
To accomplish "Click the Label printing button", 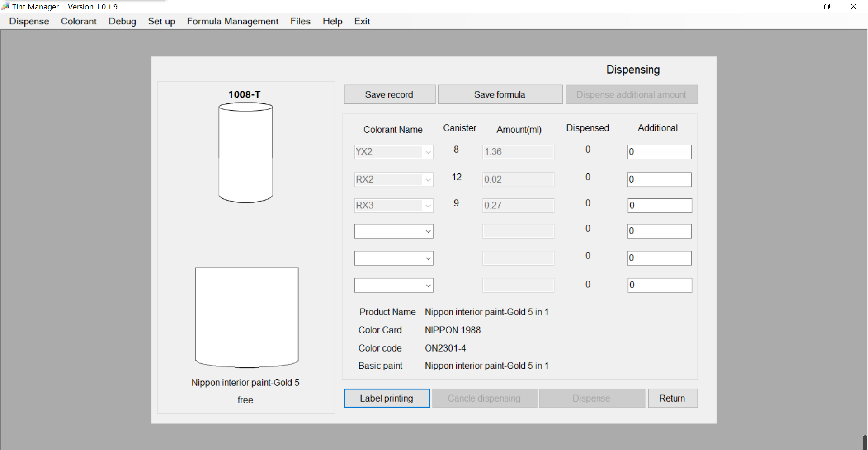I will [x=387, y=398].
